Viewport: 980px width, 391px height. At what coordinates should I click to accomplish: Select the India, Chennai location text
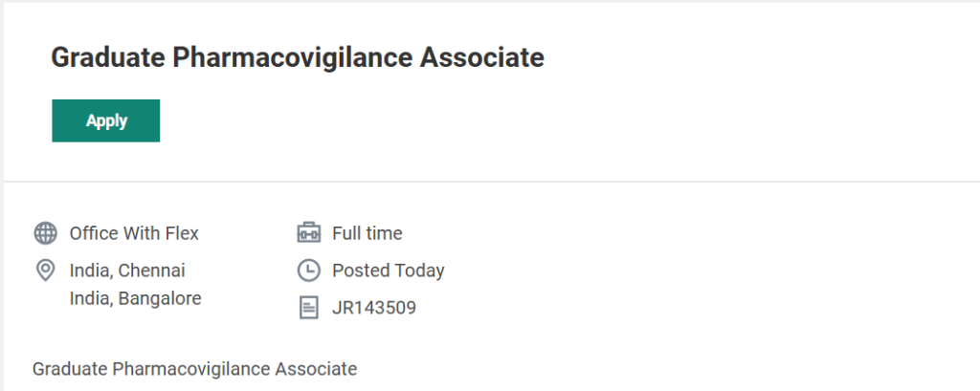click(x=127, y=271)
